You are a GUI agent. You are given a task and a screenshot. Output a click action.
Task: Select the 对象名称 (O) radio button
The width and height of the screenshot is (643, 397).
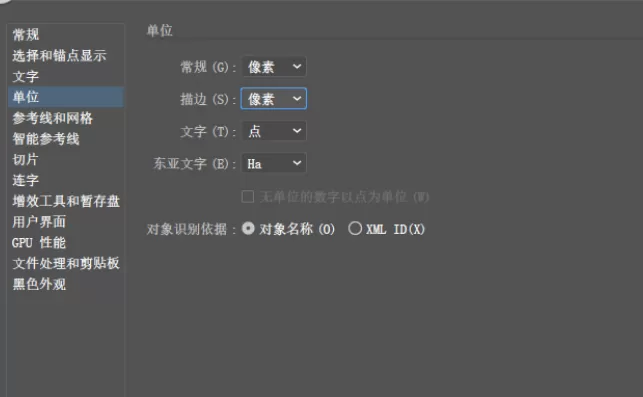point(248,228)
